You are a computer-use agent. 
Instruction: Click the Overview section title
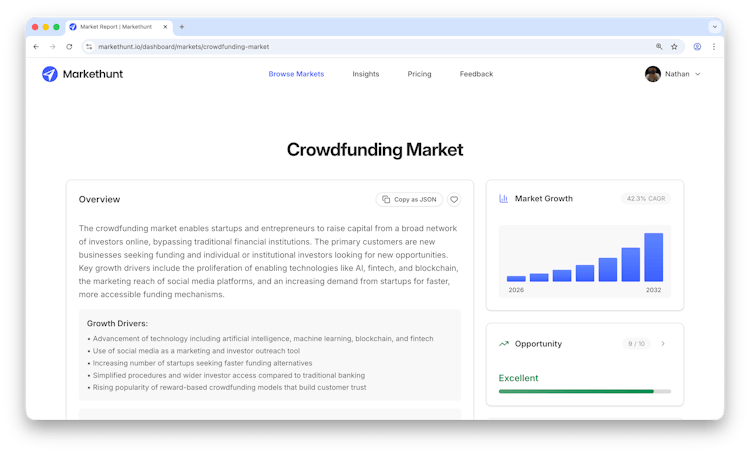tap(99, 199)
